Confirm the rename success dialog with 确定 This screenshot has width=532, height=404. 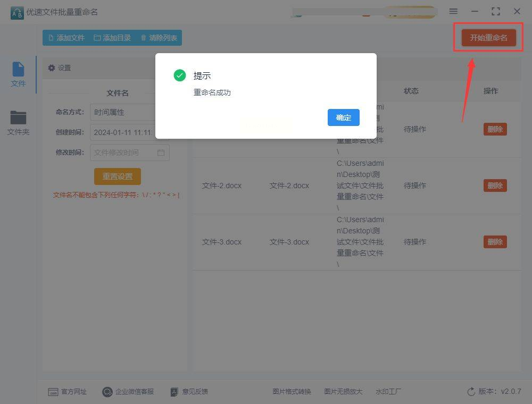(343, 117)
